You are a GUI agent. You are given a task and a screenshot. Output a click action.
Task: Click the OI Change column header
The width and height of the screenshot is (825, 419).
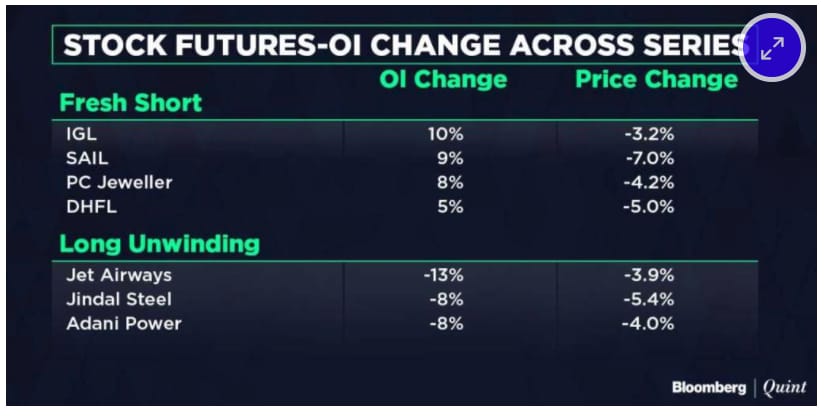coord(443,80)
